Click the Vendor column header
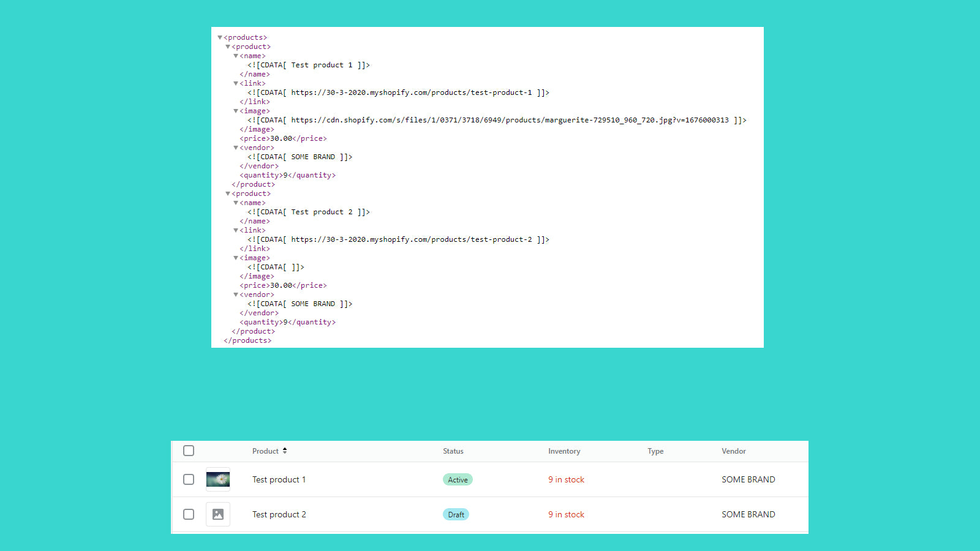 pyautogui.click(x=733, y=451)
